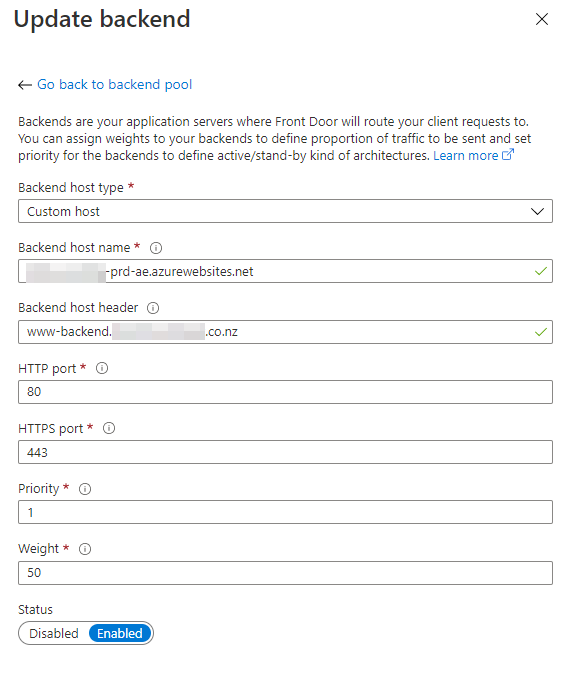Click the external link icon after Learn more
Screen dimensions: 572x689
pos(508,155)
